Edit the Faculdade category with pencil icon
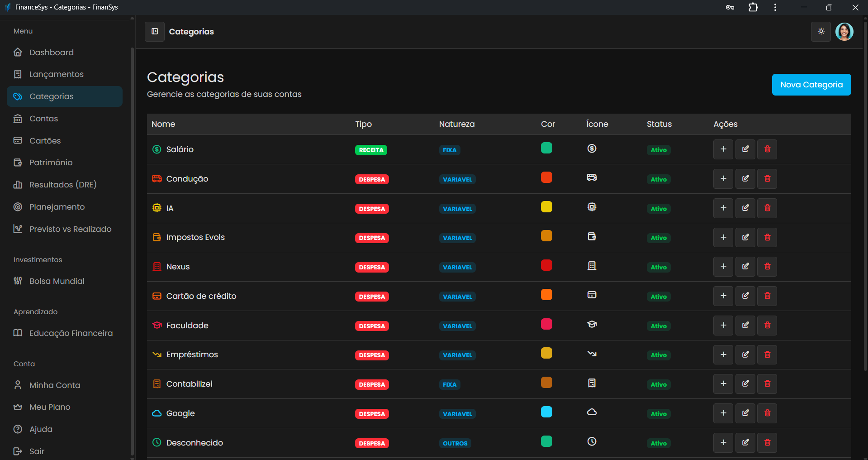The width and height of the screenshot is (868, 460). tap(745, 326)
